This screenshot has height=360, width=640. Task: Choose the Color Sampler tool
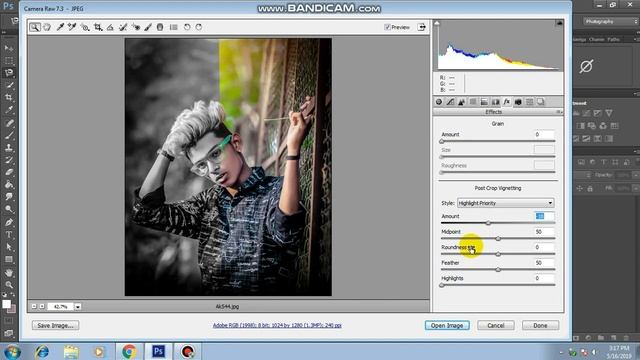(x=72, y=27)
